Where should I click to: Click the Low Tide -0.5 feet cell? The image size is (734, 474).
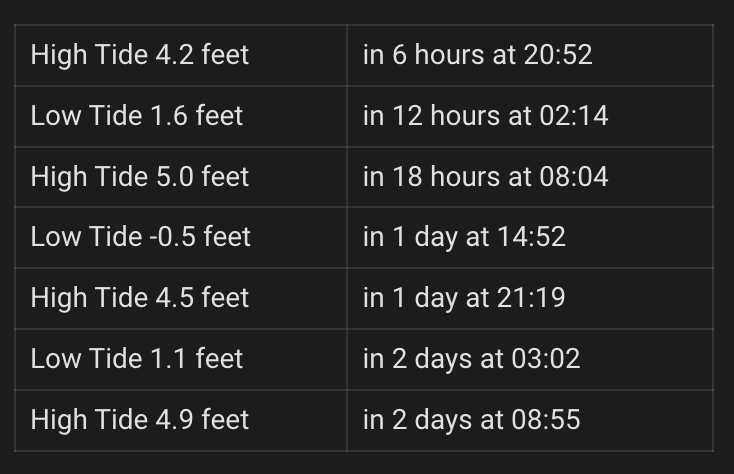tap(141, 237)
